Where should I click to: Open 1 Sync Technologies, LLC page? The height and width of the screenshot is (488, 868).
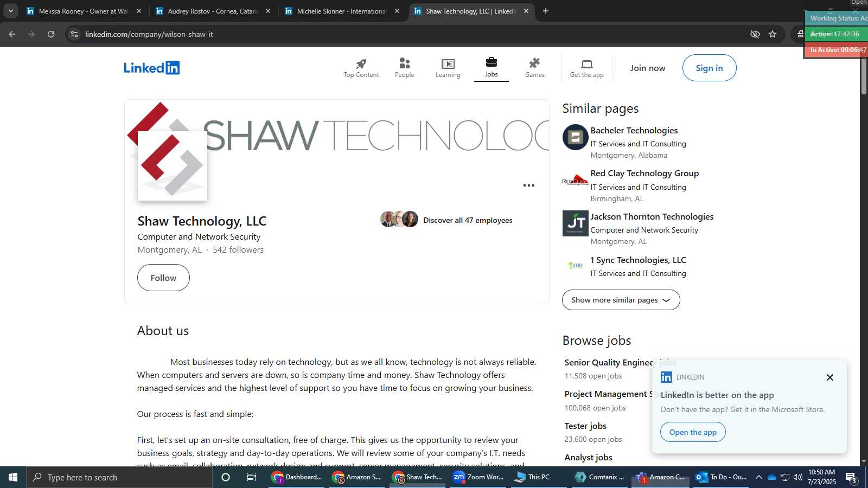click(x=638, y=260)
